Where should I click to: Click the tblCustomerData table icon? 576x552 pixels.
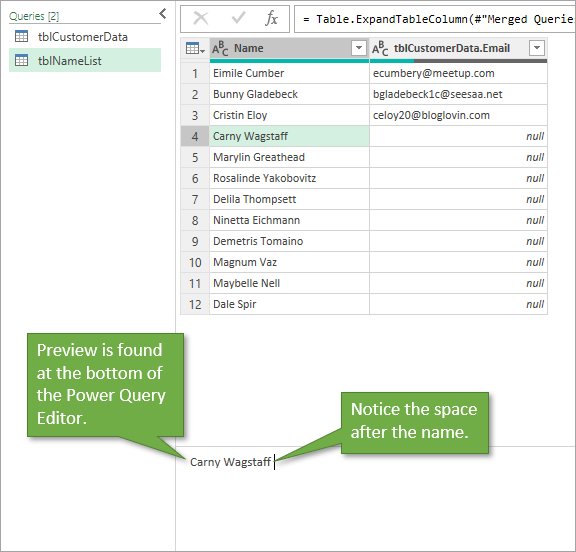[x=21, y=36]
